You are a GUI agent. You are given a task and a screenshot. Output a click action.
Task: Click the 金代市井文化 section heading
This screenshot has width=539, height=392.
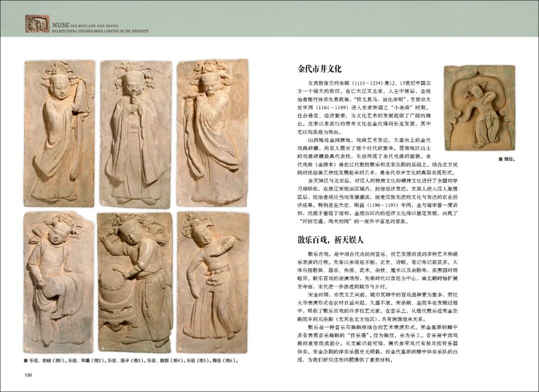[x=319, y=69]
